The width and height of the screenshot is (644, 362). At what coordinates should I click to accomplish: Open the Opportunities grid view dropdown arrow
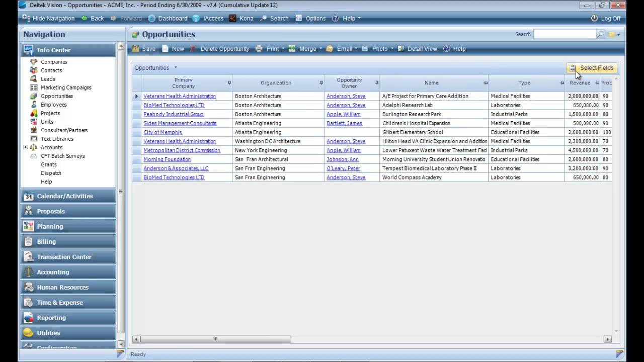(176, 67)
